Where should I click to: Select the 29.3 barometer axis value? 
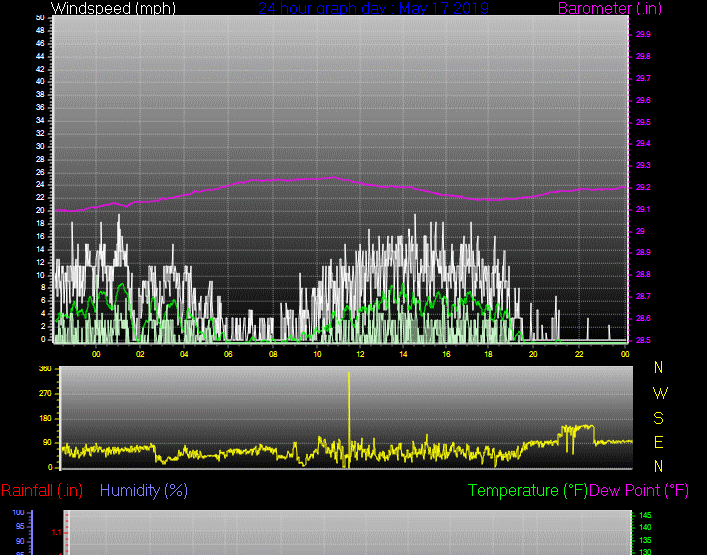(643, 165)
